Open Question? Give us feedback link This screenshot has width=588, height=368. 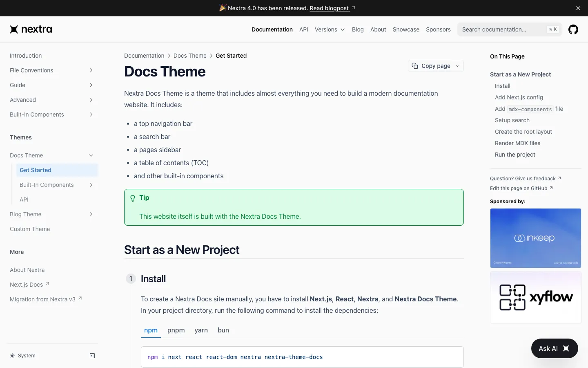tap(526, 178)
